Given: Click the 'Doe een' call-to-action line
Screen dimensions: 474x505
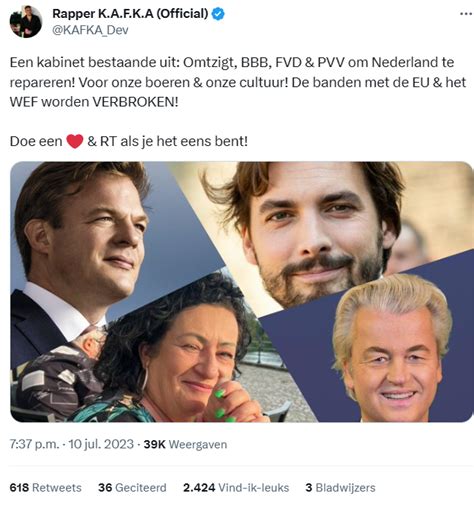Looking at the screenshot, I should pyautogui.click(x=129, y=141).
